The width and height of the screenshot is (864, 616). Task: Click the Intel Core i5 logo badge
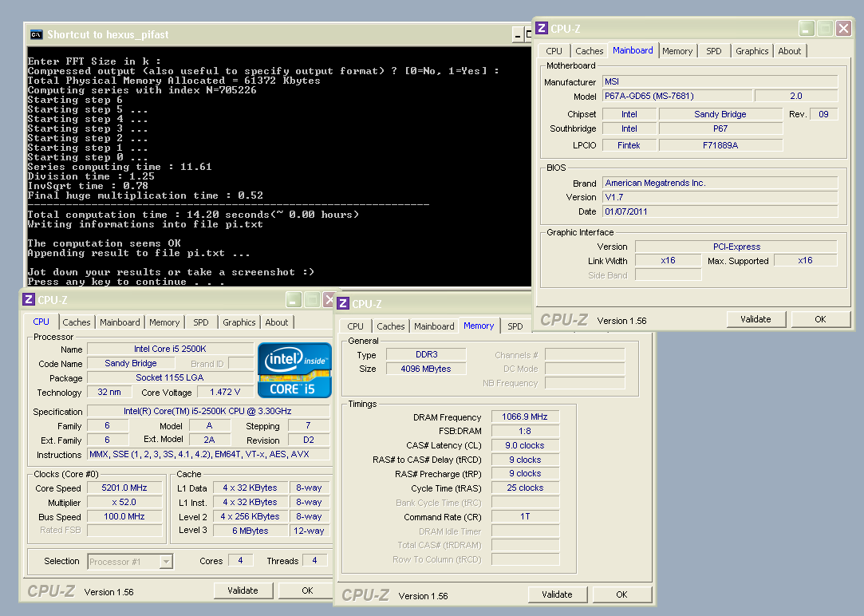(x=294, y=369)
